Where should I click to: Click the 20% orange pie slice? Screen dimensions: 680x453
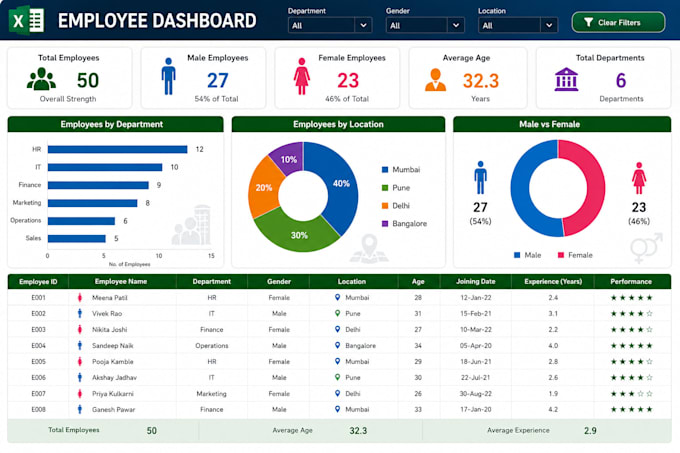pos(263,188)
